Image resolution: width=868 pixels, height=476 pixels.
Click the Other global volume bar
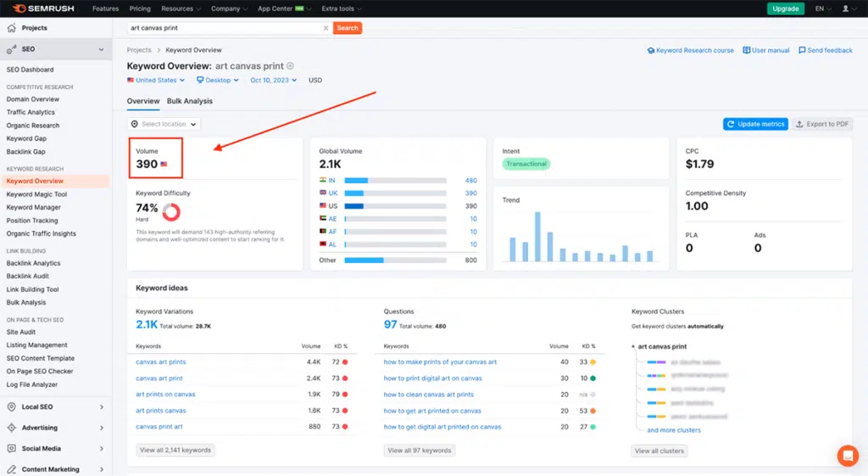tap(395, 260)
